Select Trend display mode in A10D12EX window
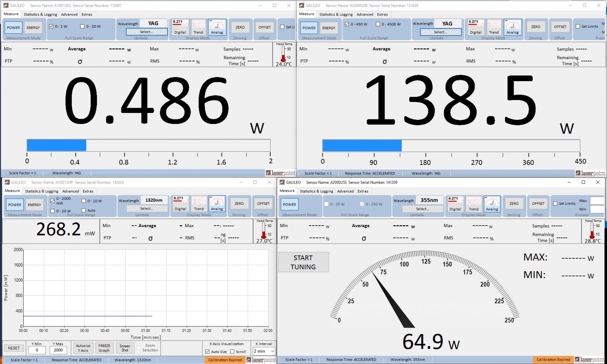The image size is (607, 364). pos(198,27)
